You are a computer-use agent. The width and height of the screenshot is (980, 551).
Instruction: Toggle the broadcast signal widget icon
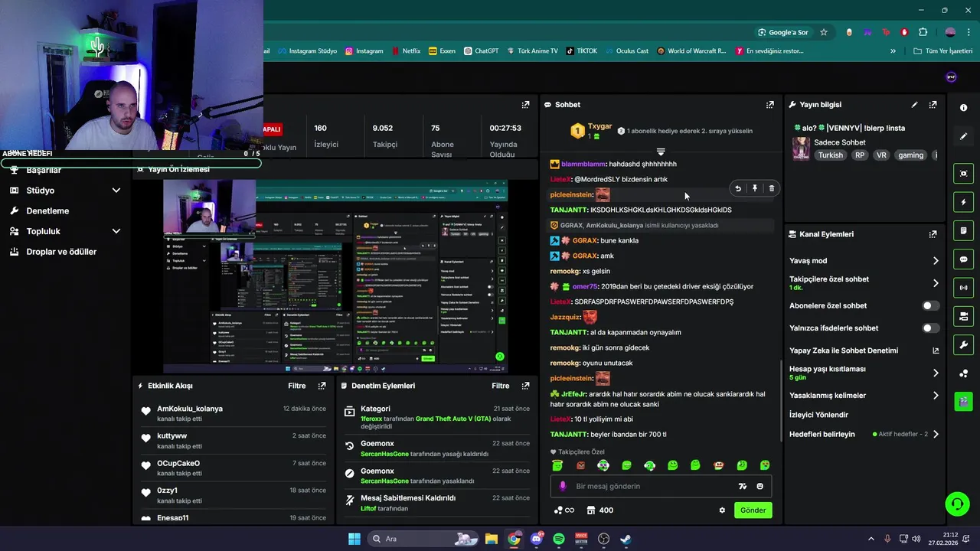click(963, 288)
